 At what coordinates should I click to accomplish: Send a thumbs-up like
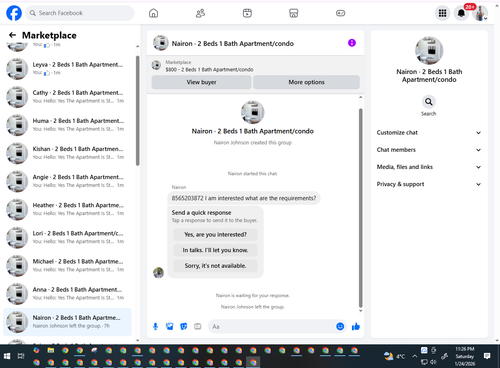(356, 326)
